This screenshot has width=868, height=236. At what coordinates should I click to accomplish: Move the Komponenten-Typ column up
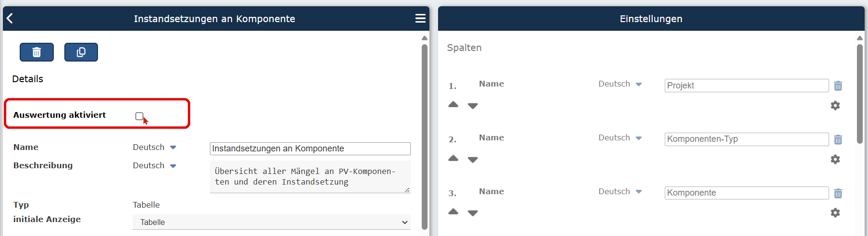pos(453,158)
